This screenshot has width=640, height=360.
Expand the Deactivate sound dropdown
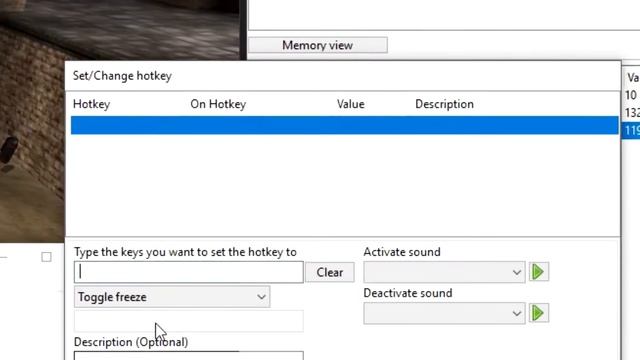[444, 313]
